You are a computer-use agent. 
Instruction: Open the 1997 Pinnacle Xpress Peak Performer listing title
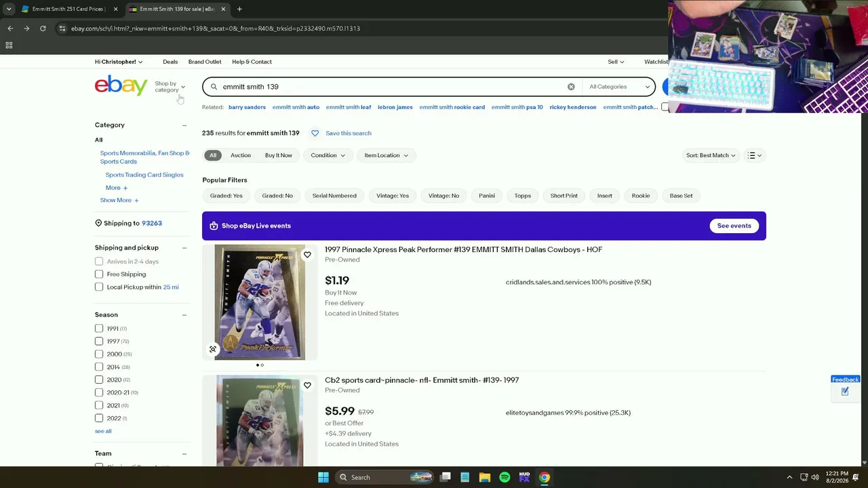(x=463, y=249)
